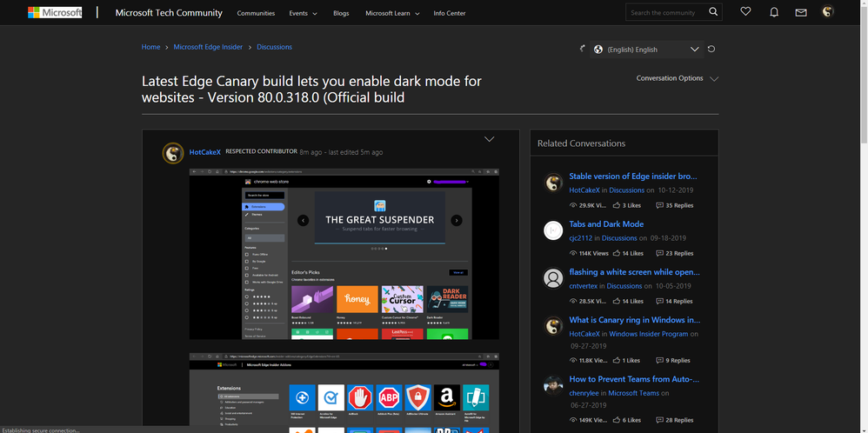
Task: Open Chrome Web Store screenshot image
Action: click(344, 254)
